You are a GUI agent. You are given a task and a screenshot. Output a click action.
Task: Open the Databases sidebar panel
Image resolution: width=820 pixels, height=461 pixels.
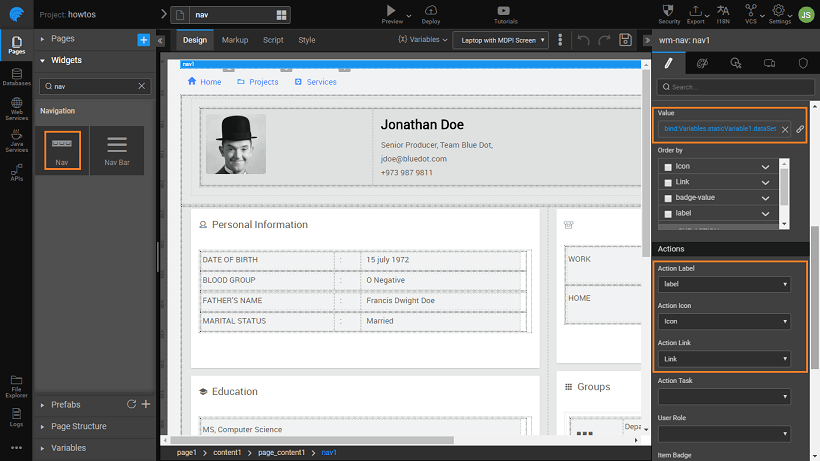(16, 77)
